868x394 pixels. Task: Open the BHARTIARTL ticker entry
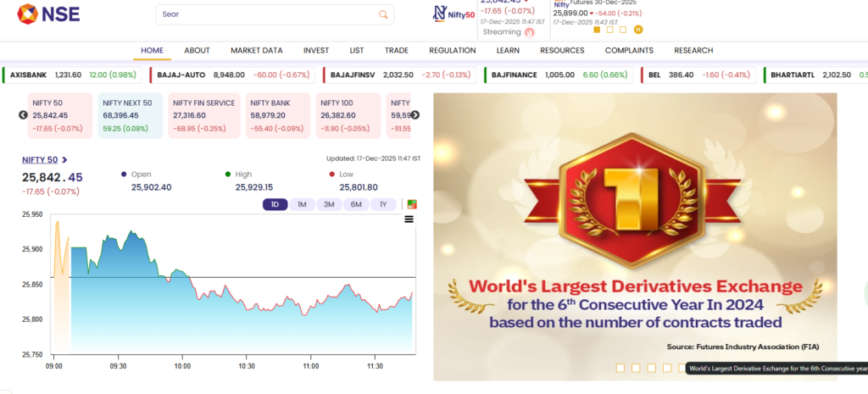tap(815, 75)
